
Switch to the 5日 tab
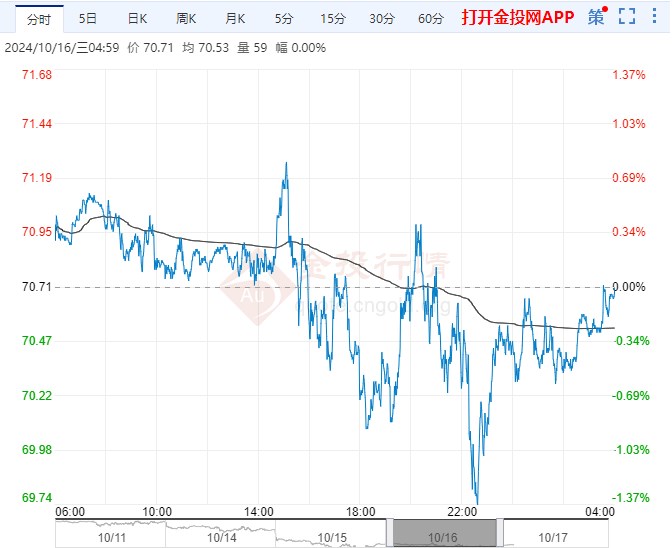(88, 18)
